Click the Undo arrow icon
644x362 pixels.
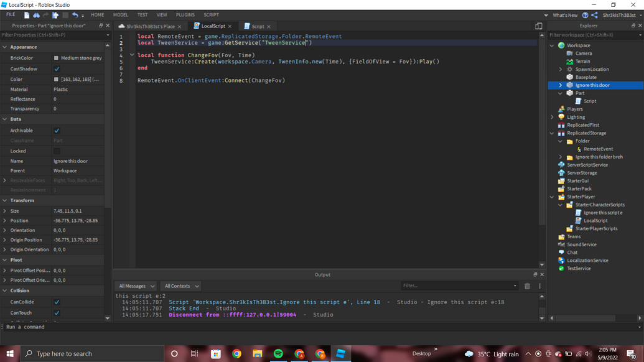pyautogui.click(x=75, y=15)
